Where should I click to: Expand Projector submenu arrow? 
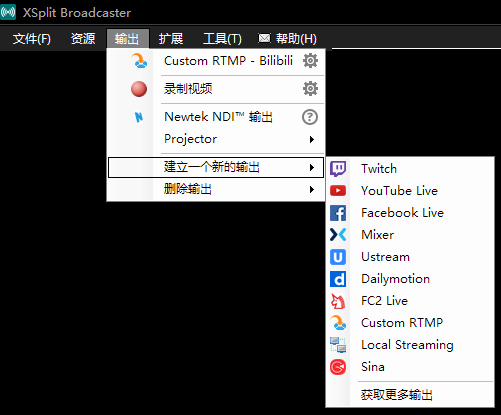click(312, 139)
